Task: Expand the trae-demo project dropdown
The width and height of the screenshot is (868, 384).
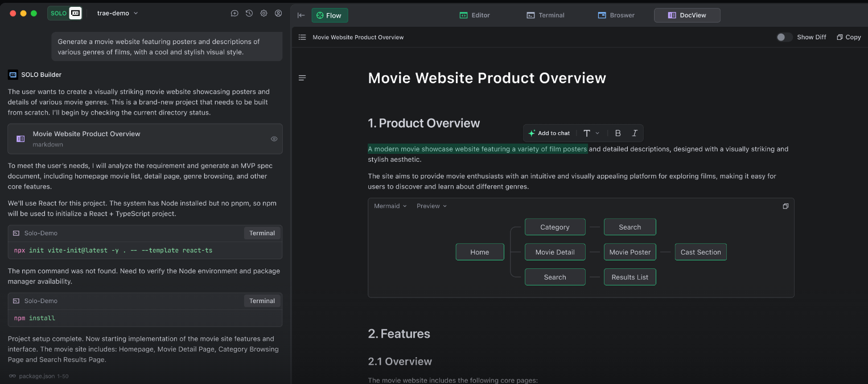Action: click(x=118, y=13)
